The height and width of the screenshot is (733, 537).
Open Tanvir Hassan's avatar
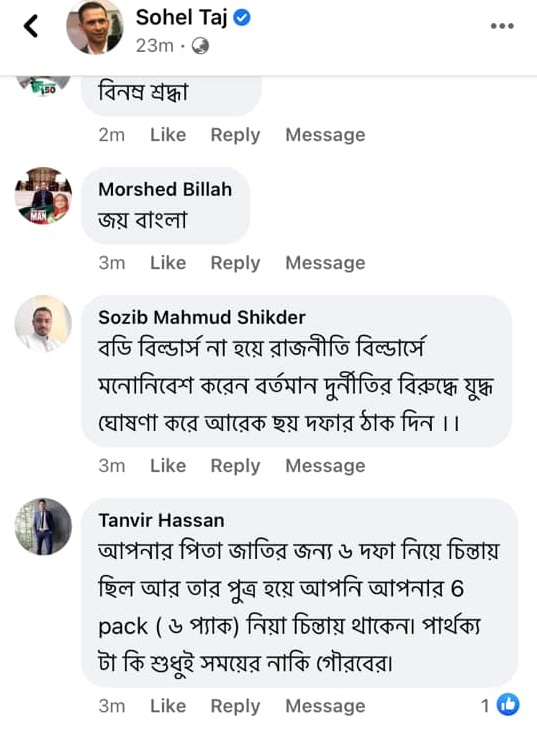[x=43, y=526]
